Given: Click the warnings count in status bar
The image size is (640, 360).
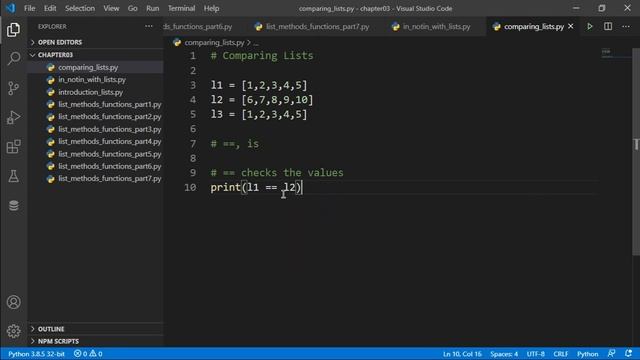Looking at the screenshot, I should (x=96, y=354).
